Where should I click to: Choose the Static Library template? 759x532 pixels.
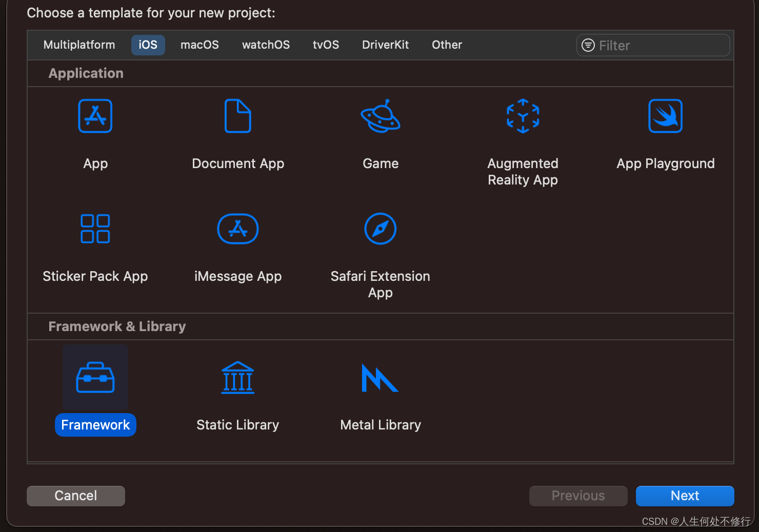[237, 378]
